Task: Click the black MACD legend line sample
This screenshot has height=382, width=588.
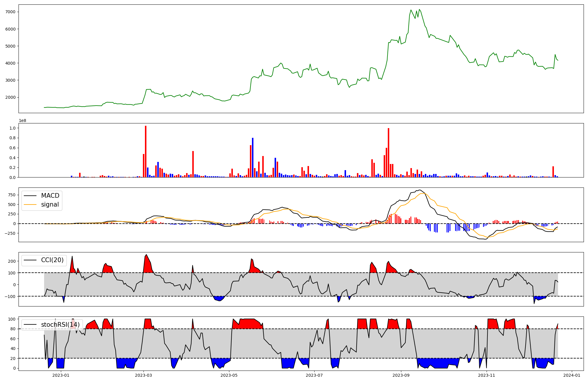Action: [30, 196]
